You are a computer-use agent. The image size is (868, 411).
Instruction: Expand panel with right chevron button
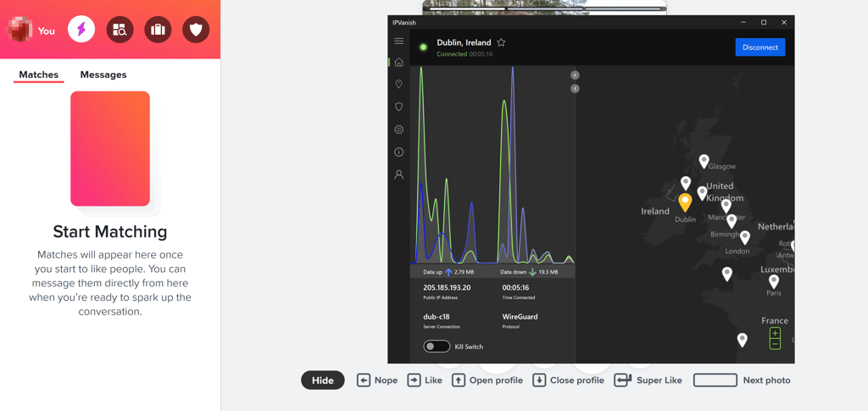[x=576, y=75]
